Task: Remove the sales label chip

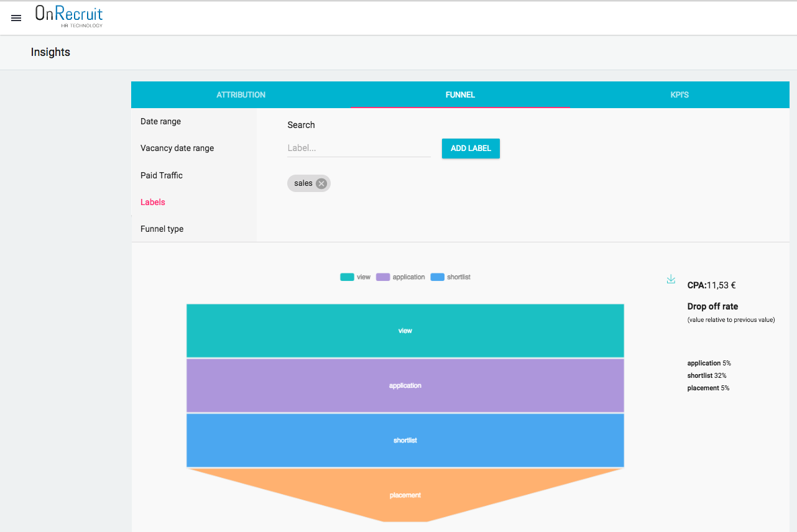Action: pos(321,183)
